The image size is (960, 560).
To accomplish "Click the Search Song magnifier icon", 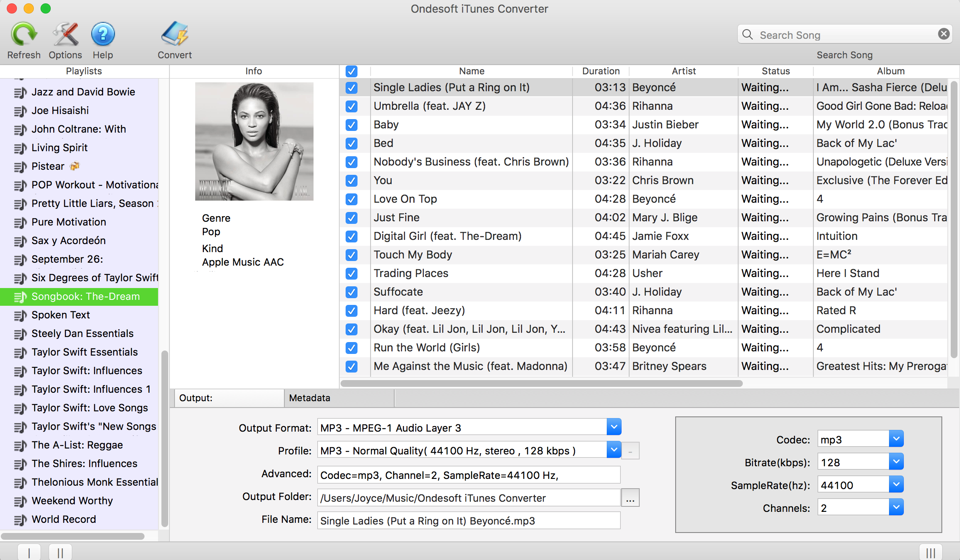I will point(748,34).
